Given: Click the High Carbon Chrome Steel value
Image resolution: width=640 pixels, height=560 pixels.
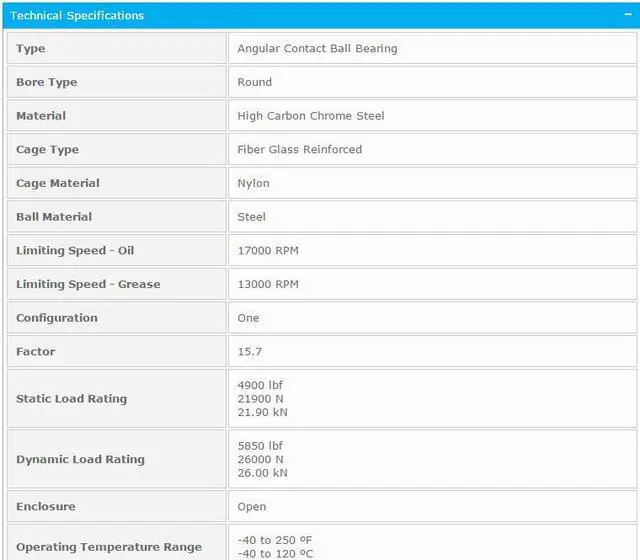Looking at the screenshot, I should coord(310,116).
